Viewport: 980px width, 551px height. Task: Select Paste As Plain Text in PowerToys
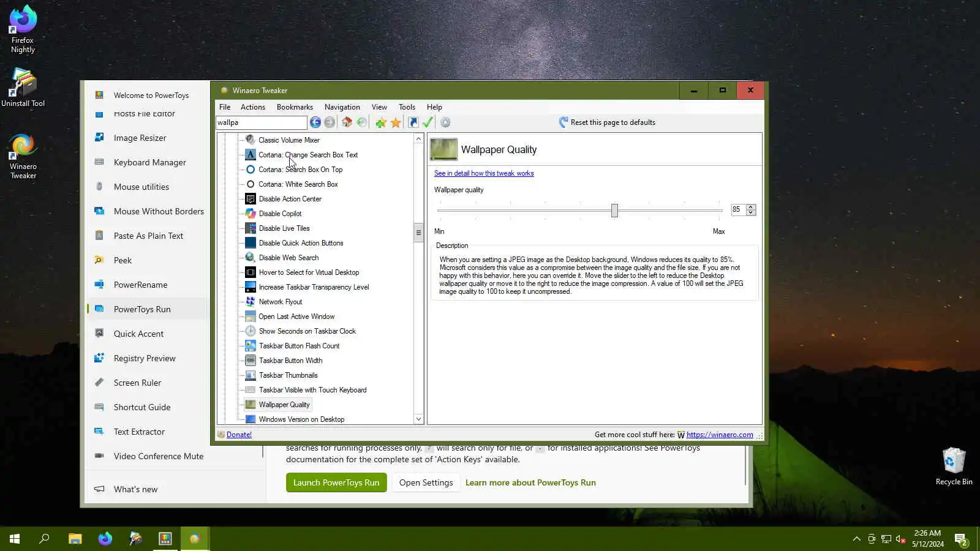(148, 236)
